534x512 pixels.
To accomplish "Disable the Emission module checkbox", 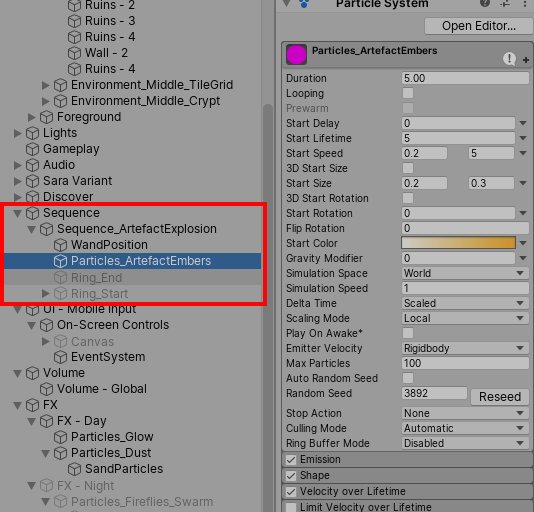I will (291, 460).
